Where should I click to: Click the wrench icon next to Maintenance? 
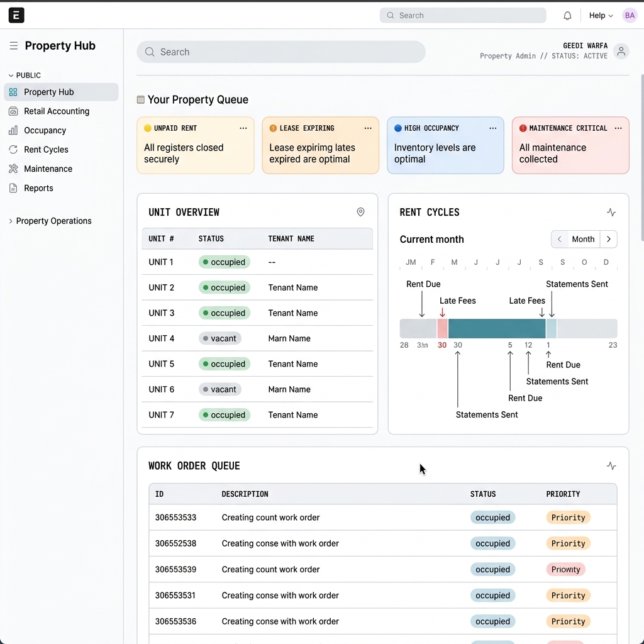[13, 169]
